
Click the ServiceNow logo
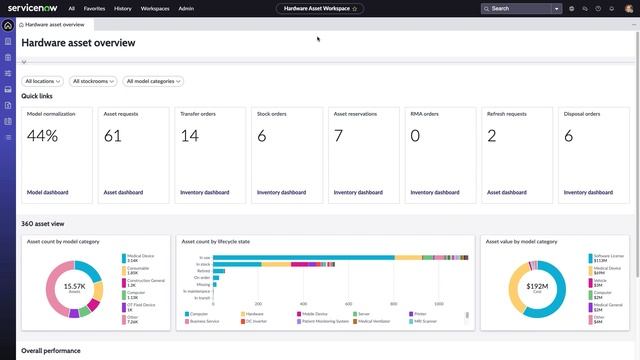(33, 8)
